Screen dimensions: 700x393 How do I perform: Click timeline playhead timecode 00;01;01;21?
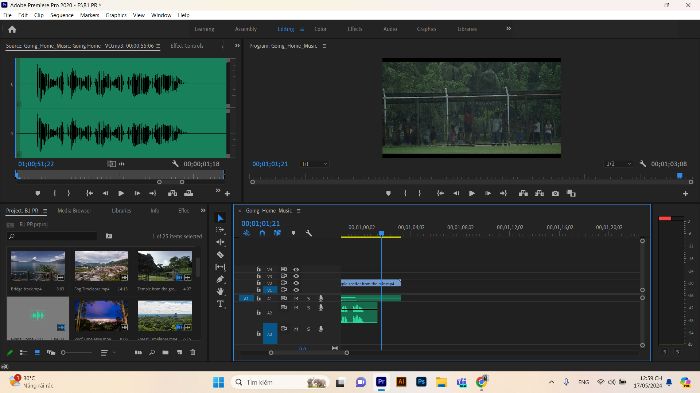(261, 223)
